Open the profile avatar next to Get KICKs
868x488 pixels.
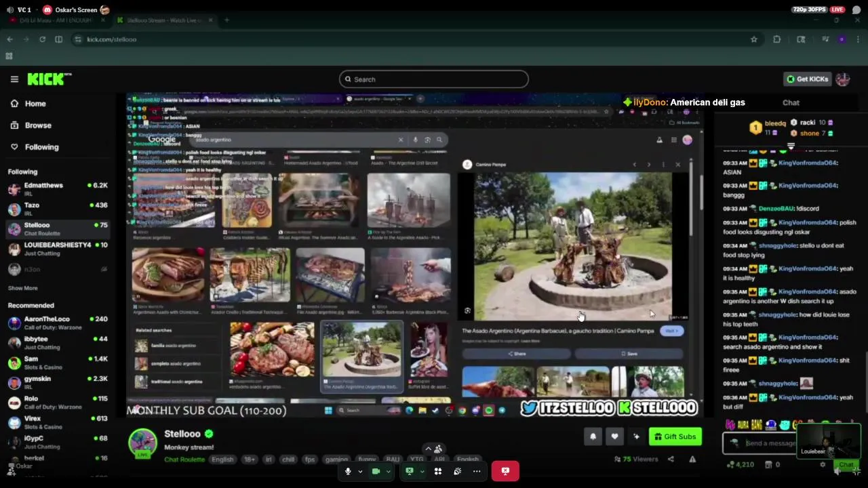coord(843,79)
